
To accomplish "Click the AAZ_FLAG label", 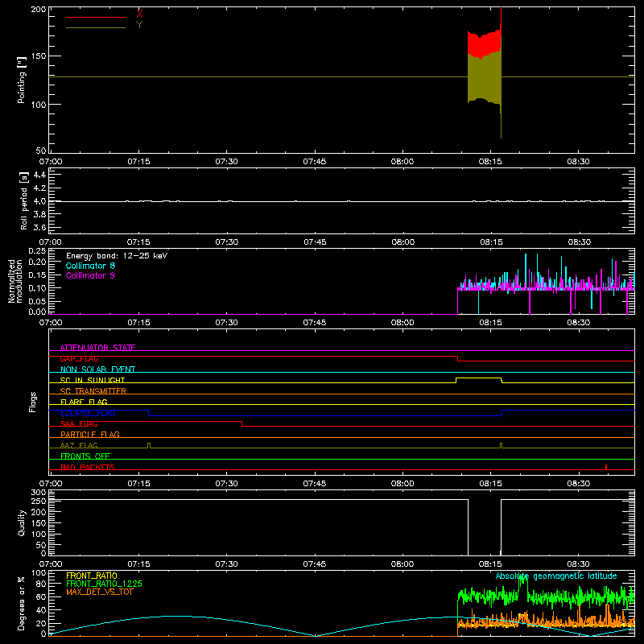I will [79, 445].
